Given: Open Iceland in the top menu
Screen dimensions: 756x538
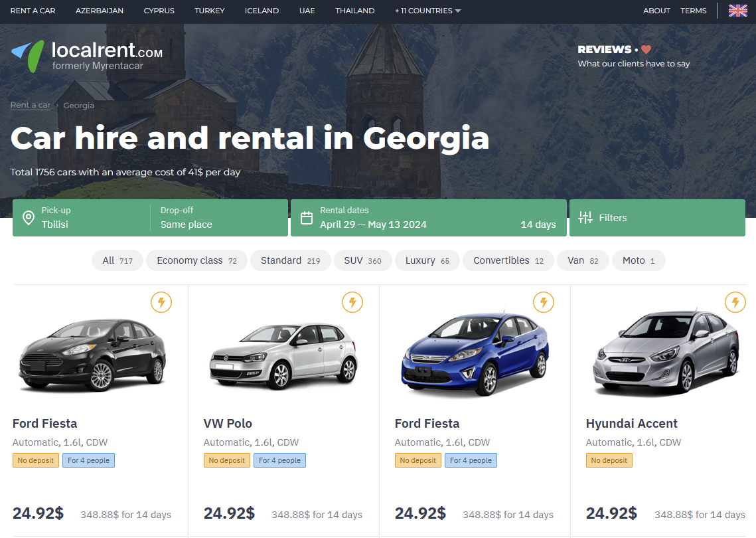Looking at the screenshot, I should tap(262, 11).
